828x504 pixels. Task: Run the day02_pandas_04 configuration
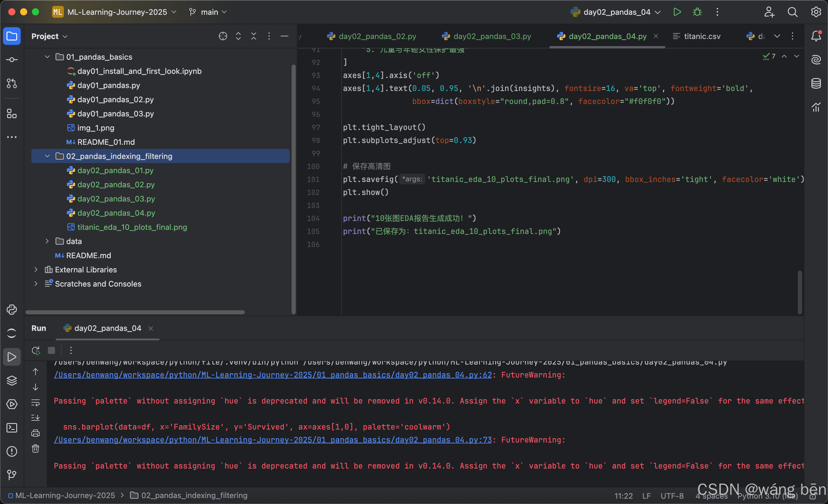pos(677,12)
